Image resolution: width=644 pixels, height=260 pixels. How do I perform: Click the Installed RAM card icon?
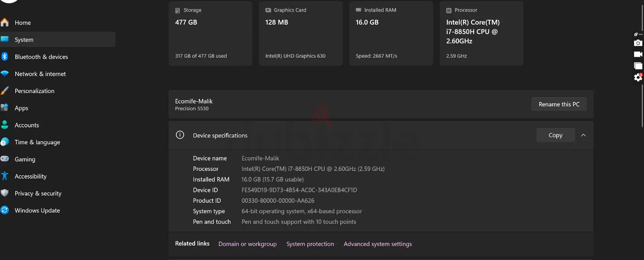click(x=358, y=10)
